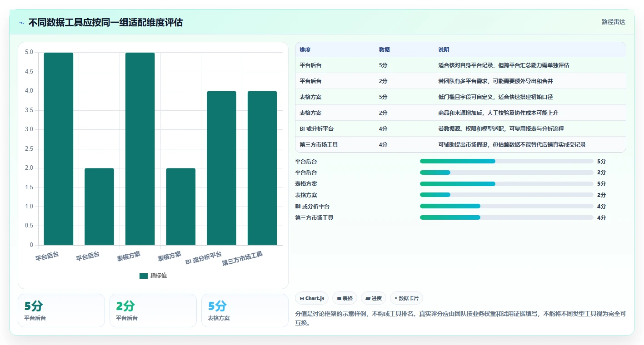Click the BI 或分析平台 x-axis label
Image resolution: width=644 pixels, height=345 pixels.
click(204, 258)
